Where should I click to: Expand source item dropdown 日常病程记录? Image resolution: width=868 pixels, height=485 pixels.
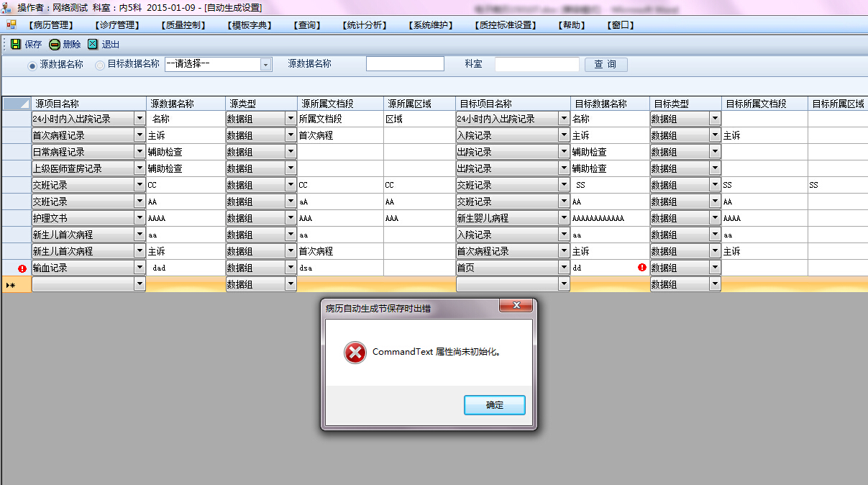140,152
